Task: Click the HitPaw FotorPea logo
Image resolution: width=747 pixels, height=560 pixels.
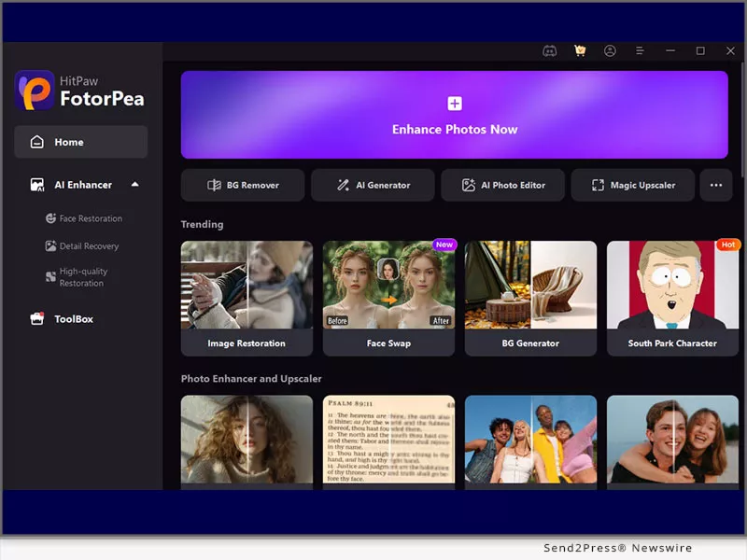Action: point(80,91)
